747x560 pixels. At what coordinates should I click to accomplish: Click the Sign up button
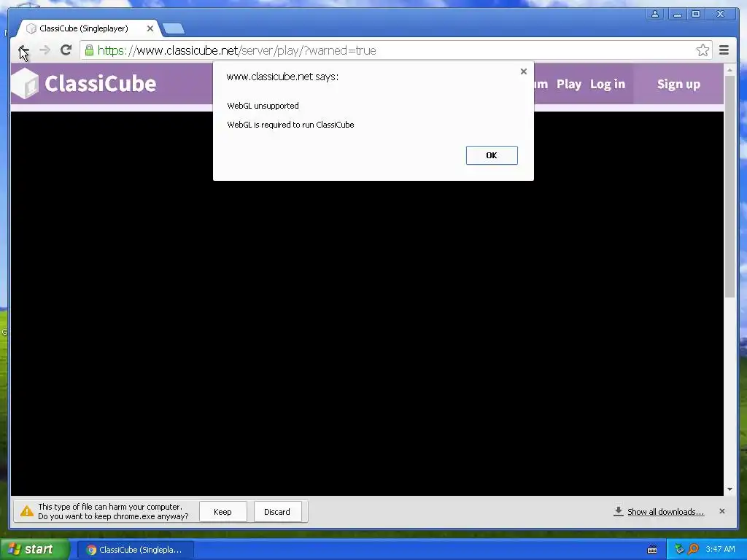point(678,85)
